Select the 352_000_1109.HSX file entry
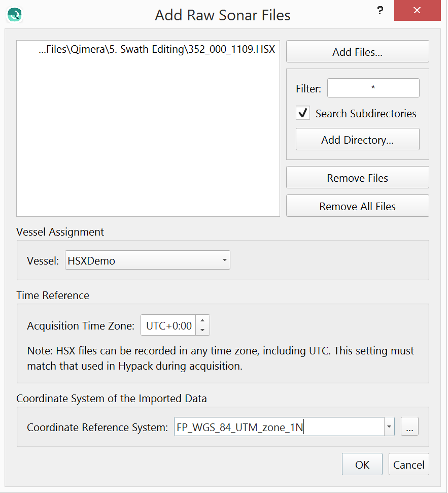 click(x=156, y=50)
